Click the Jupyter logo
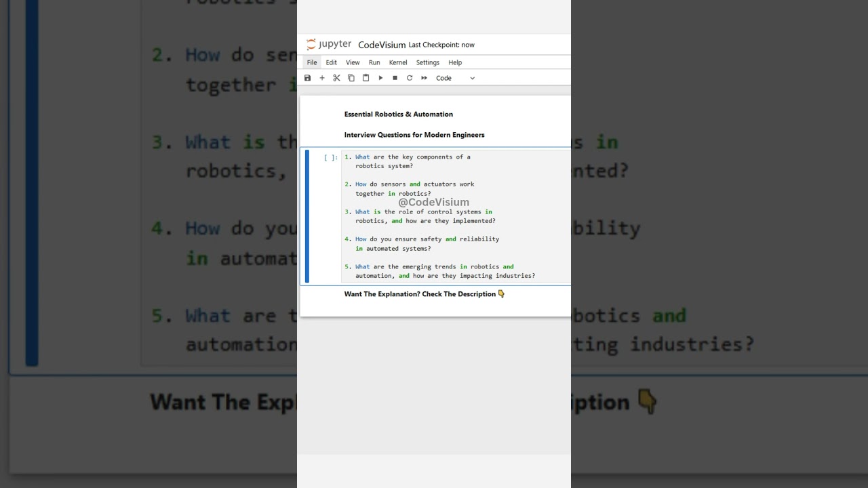The width and height of the screenshot is (868, 488). click(x=329, y=45)
